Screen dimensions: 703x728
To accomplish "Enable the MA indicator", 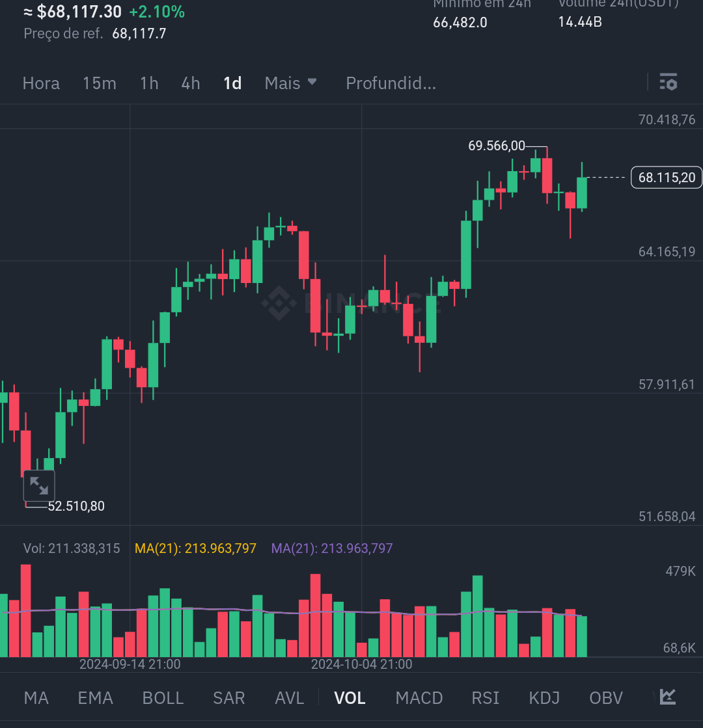I will point(36,698).
